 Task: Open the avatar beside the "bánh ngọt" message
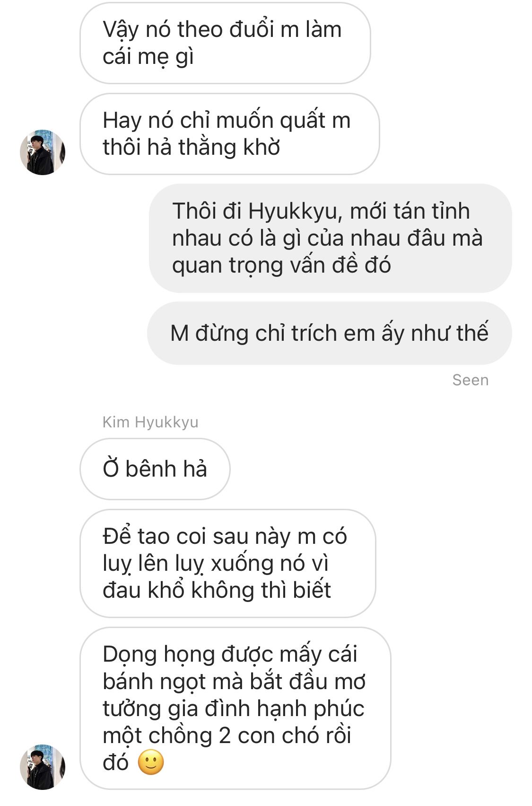[x=42, y=767]
